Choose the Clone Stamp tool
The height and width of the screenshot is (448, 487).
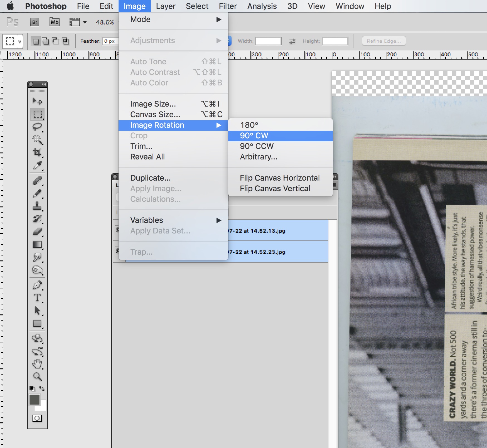click(x=37, y=206)
